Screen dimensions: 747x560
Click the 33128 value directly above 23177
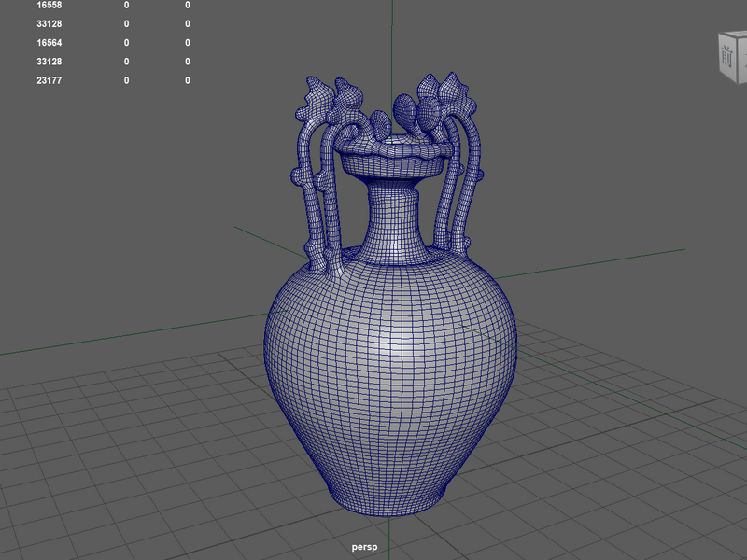pos(49,62)
